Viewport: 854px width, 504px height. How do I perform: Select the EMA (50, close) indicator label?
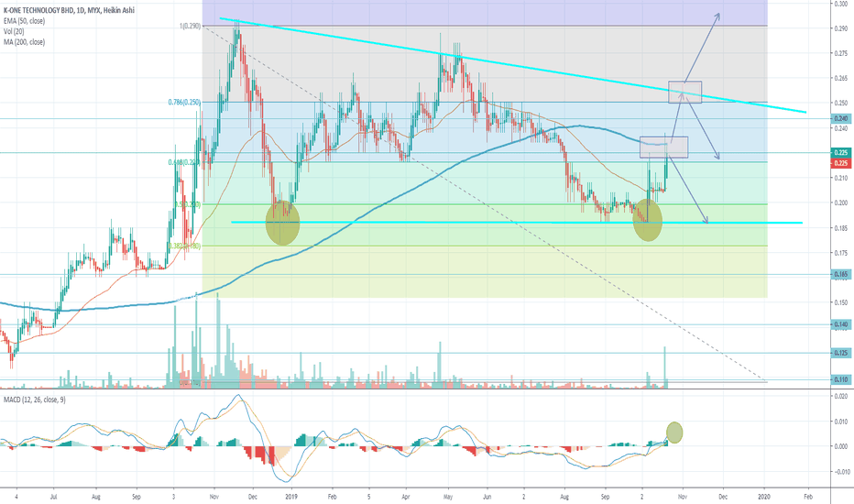click(x=24, y=21)
